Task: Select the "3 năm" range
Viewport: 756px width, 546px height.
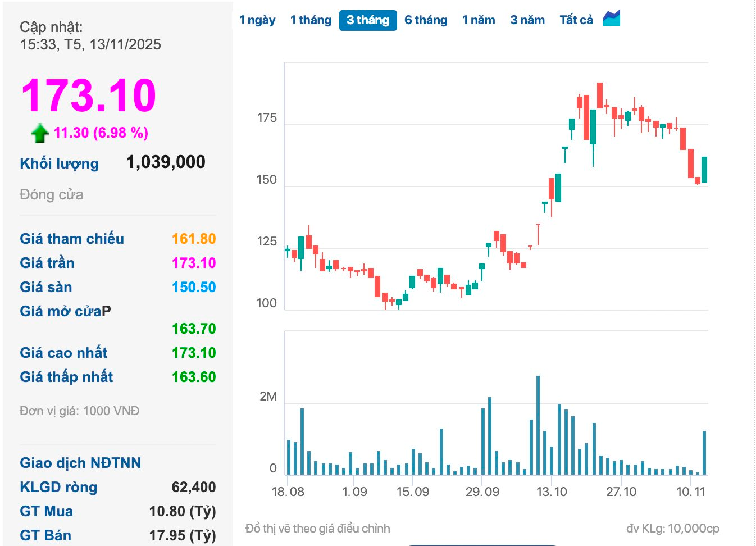Action: [527, 20]
